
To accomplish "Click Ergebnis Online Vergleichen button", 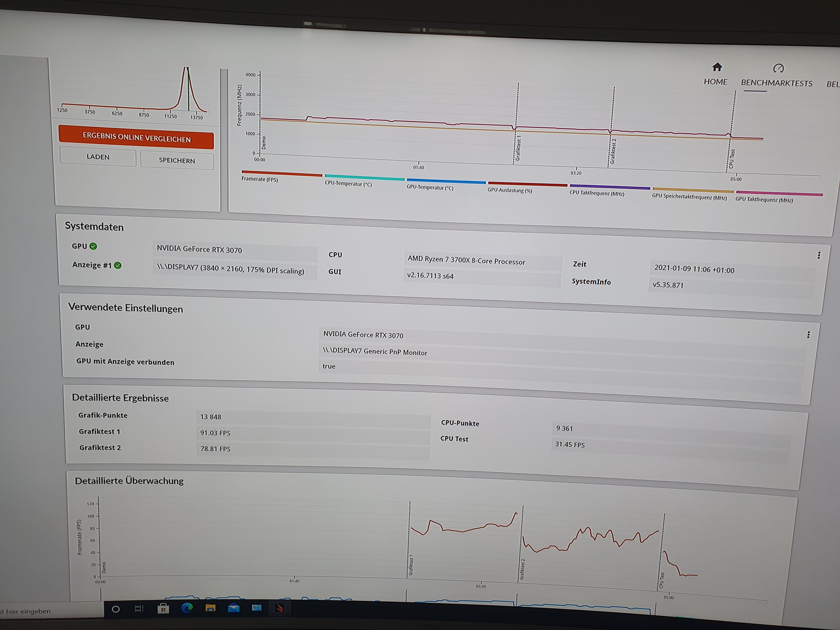I will [x=136, y=137].
